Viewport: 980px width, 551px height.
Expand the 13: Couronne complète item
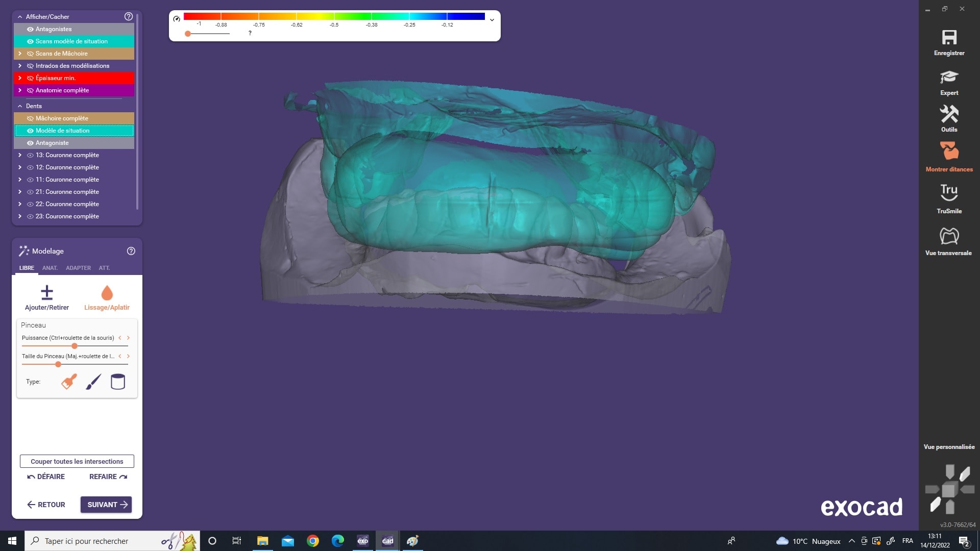(x=20, y=155)
